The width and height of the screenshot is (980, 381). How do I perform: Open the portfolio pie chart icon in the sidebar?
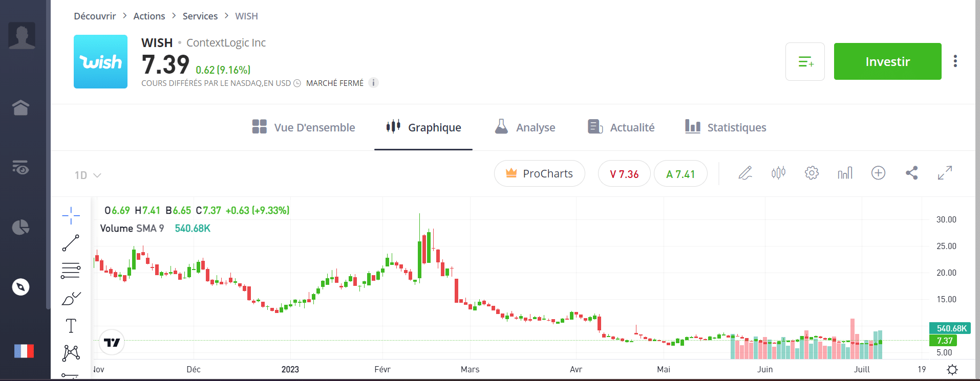click(x=20, y=227)
